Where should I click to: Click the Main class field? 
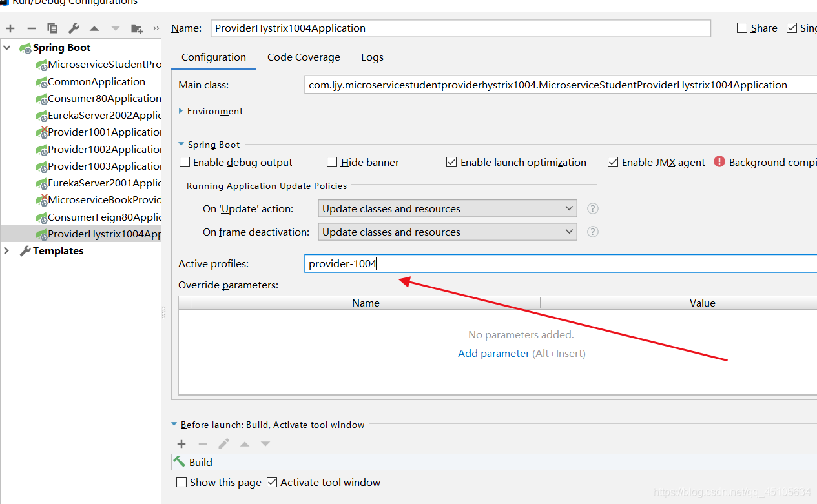click(x=561, y=85)
